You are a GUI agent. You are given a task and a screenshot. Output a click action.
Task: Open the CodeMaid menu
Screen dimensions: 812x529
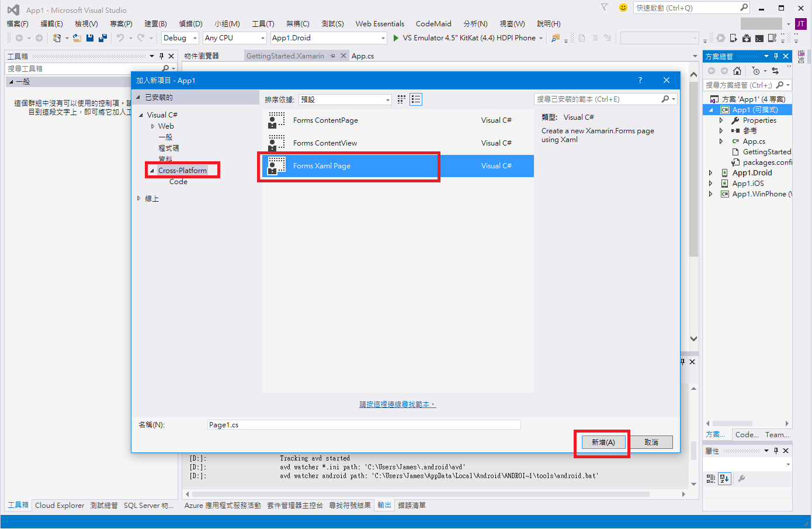pos(433,24)
